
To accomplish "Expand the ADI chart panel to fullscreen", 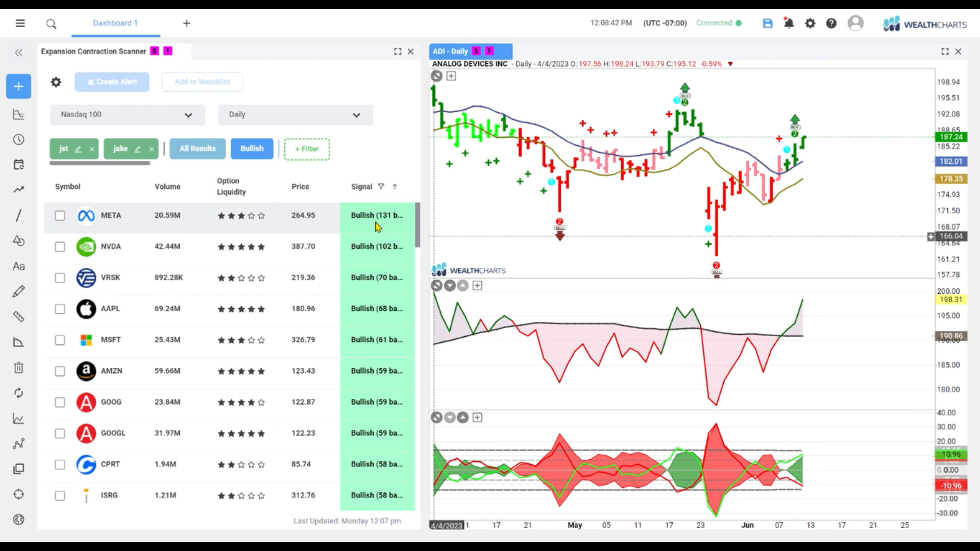I will (945, 52).
